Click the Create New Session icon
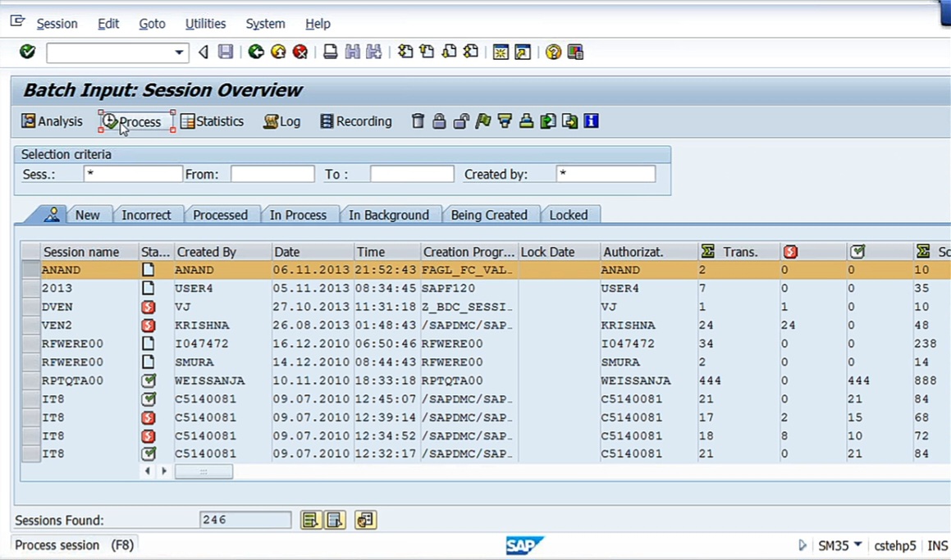951x560 pixels. click(x=501, y=52)
